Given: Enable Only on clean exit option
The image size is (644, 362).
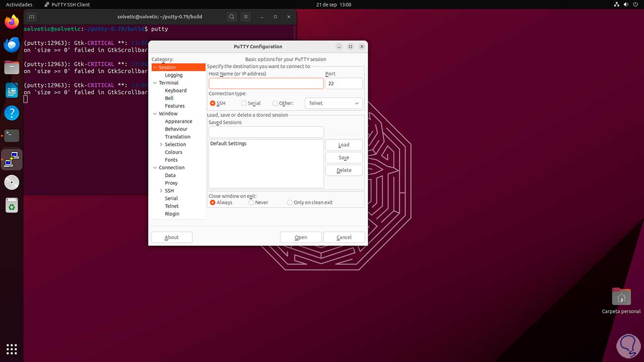Looking at the screenshot, I should (x=289, y=202).
